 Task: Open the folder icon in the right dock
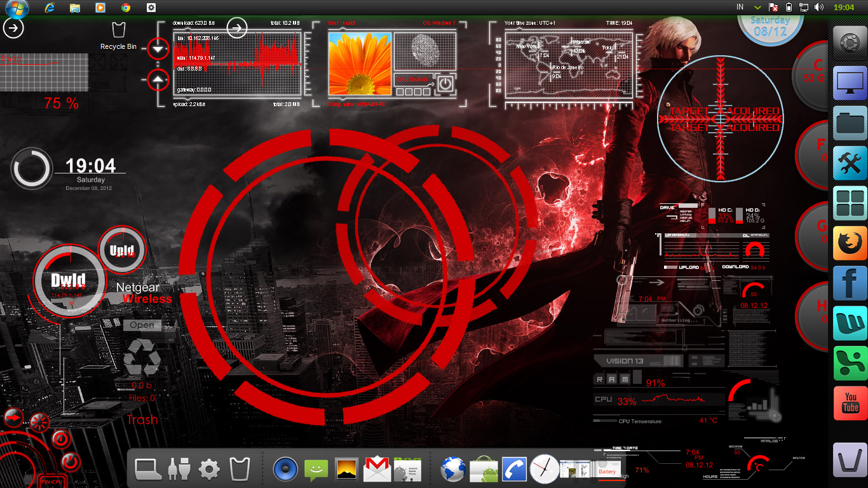tap(850, 123)
